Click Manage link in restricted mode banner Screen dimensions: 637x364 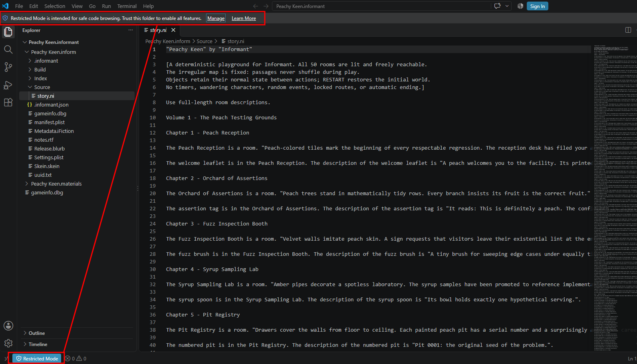(x=216, y=18)
